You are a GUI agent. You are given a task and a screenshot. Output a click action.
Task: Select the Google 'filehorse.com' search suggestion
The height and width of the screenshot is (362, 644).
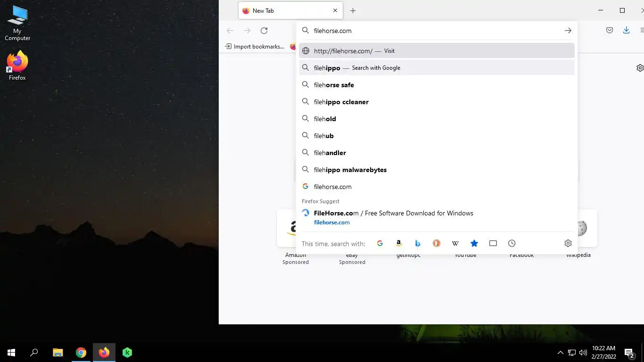(x=437, y=187)
